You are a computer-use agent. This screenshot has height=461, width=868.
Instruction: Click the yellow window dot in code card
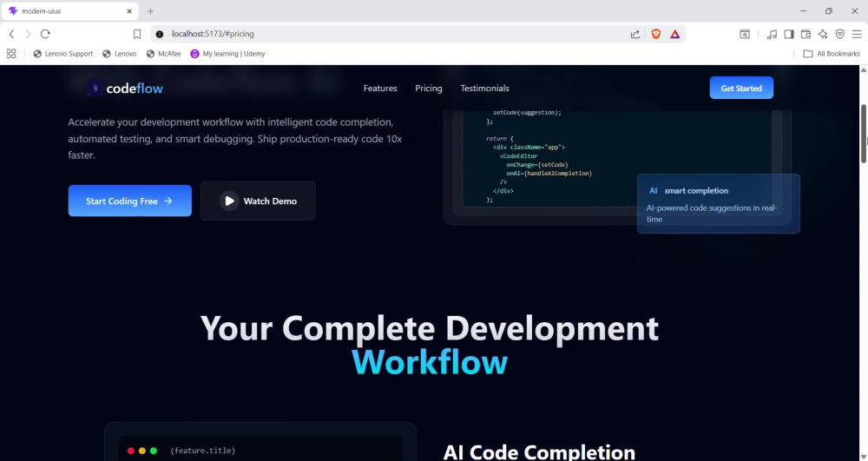[x=141, y=451]
